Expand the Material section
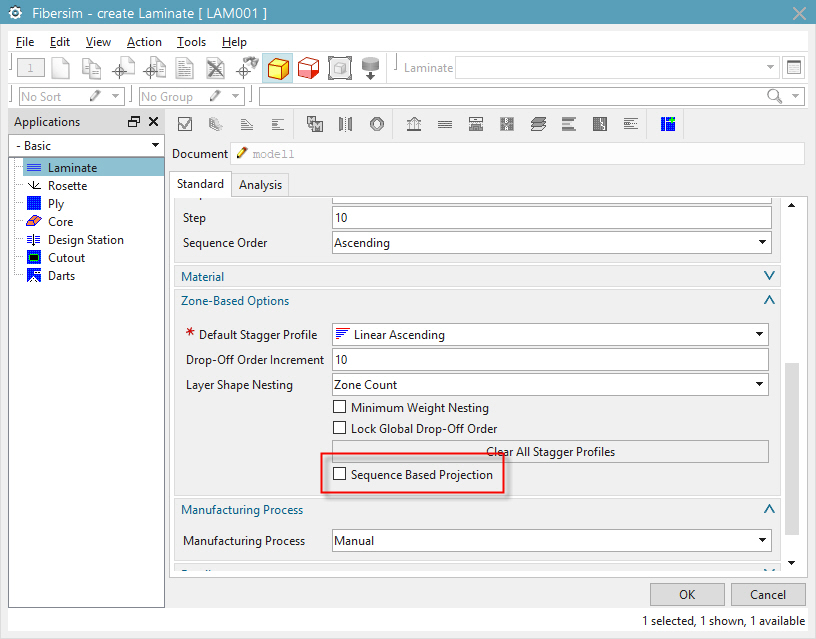Viewport: 816px width, 639px height. coord(768,276)
